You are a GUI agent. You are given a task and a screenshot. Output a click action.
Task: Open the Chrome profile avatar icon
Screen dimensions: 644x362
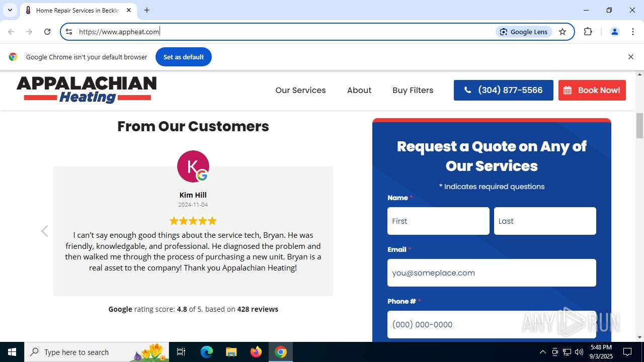click(614, 32)
